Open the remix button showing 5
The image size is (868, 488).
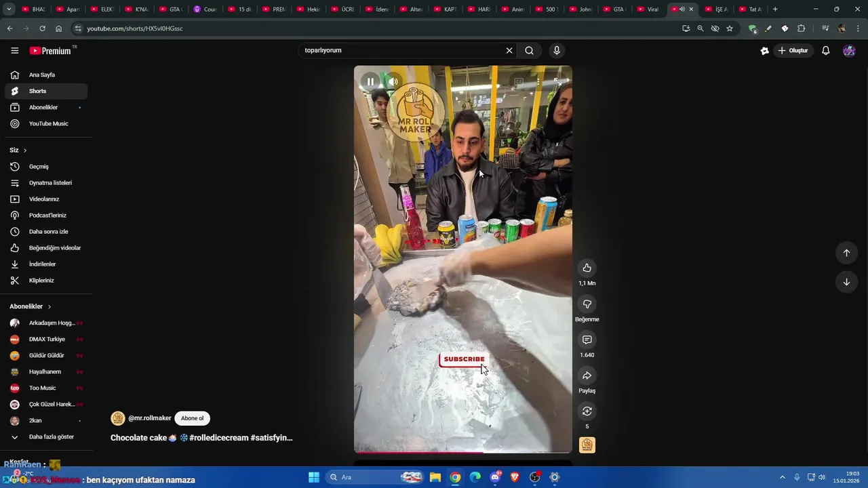587,411
